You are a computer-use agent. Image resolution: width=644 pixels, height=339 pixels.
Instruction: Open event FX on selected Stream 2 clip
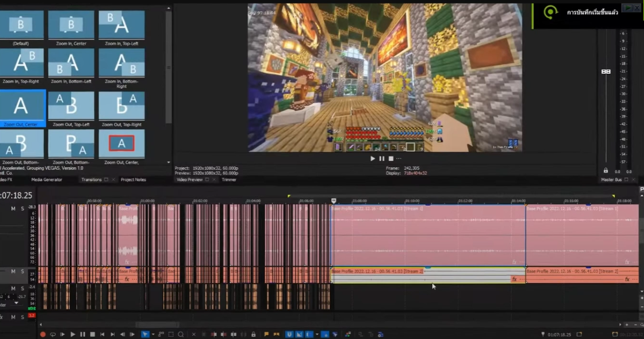[514, 280]
